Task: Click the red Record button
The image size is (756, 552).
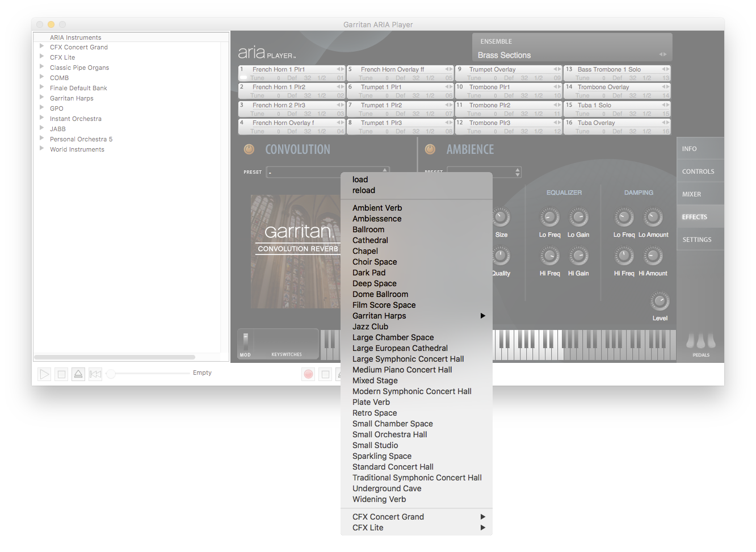Action: pyautogui.click(x=308, y=374)
